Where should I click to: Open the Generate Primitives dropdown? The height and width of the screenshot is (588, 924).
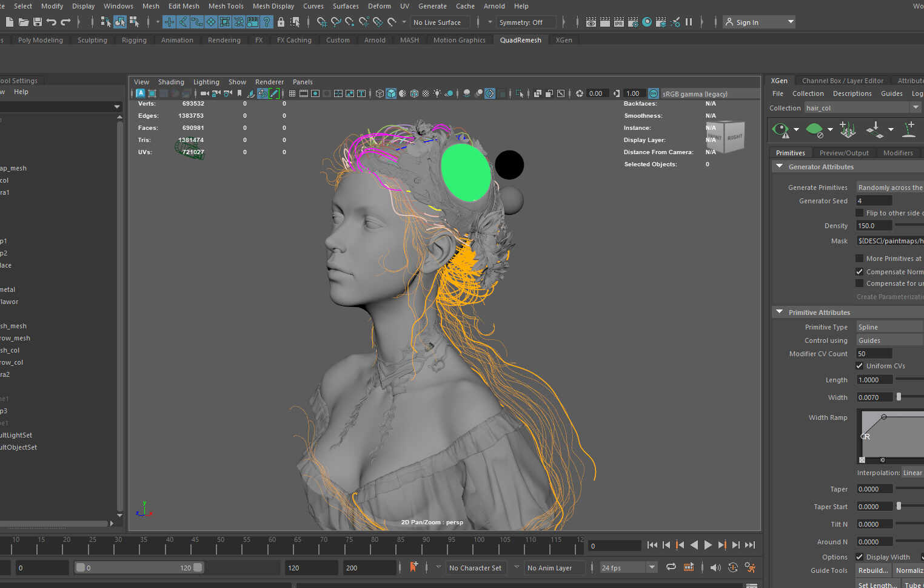pyautogui.click(x=889, y=188)
